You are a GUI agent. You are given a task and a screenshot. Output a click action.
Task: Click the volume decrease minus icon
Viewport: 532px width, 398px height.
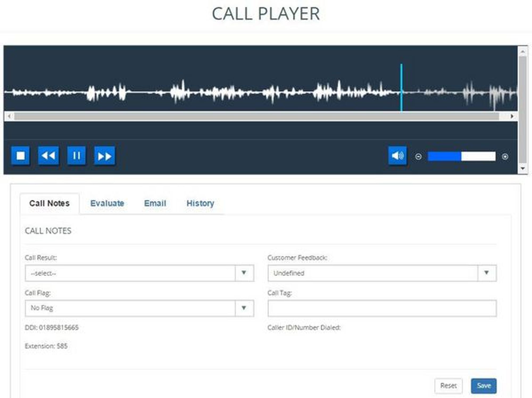[418, 157]
